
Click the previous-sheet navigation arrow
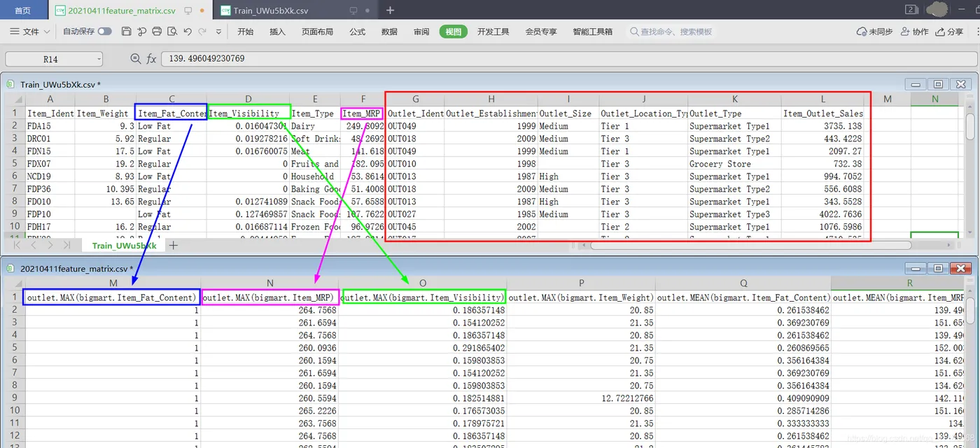tap(34, 245)
